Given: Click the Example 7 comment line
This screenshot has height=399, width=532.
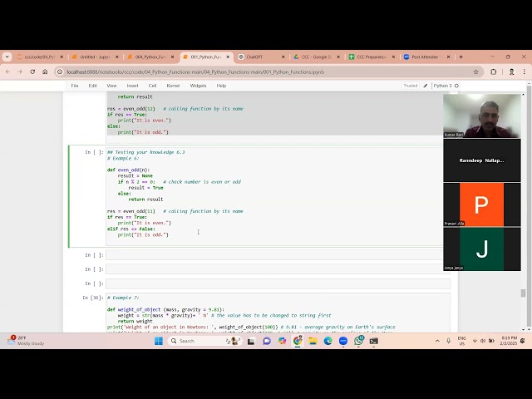Looking at the screenshot, I should pyautogui.click(x=123, y=298).
